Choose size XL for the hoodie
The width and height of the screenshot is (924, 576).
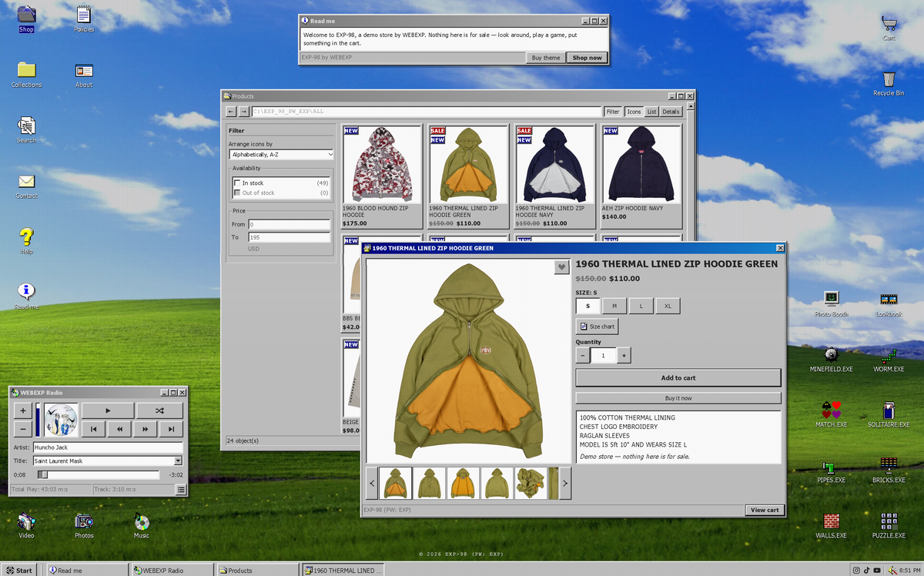coord(668,306)
